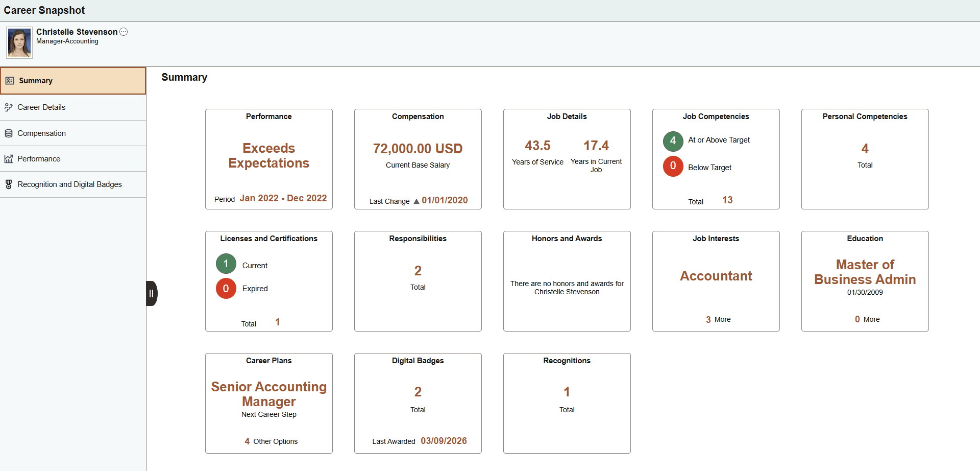The width and height of the screenshot is (980, 471).
Task: Click the Christelle Stevenson name header
Action: coord(77,32)
